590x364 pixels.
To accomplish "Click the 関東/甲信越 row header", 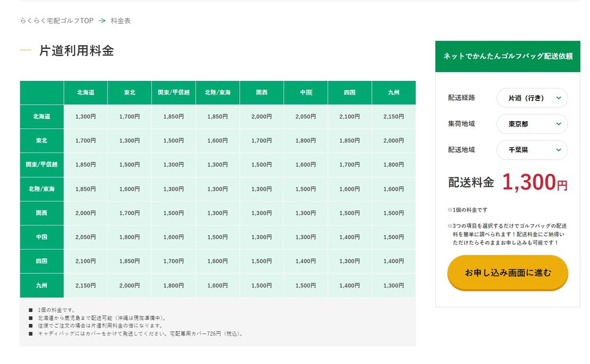I will (42, 165).
